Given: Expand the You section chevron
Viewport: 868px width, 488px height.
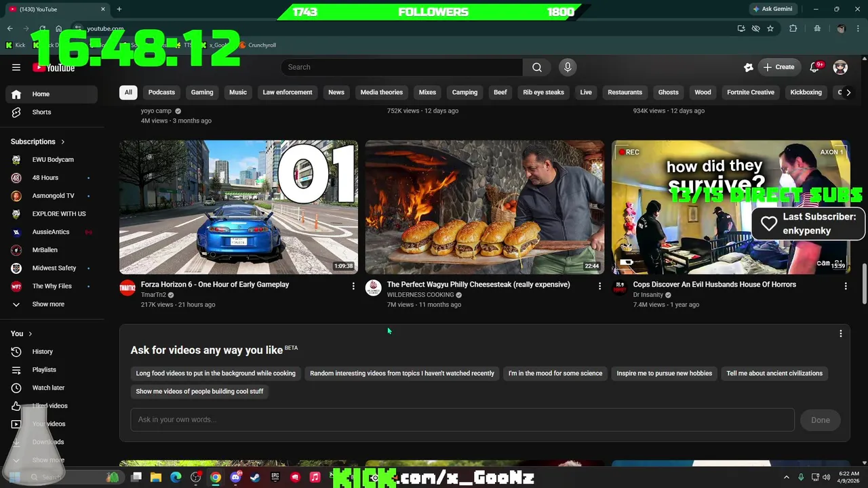Looking at the screenshot, I should [30, 333].
